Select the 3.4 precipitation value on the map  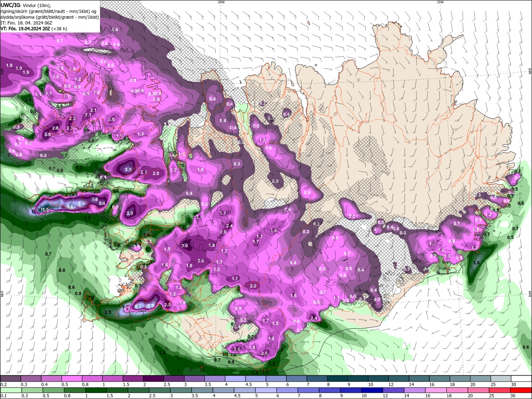click(x=102, y=203)
